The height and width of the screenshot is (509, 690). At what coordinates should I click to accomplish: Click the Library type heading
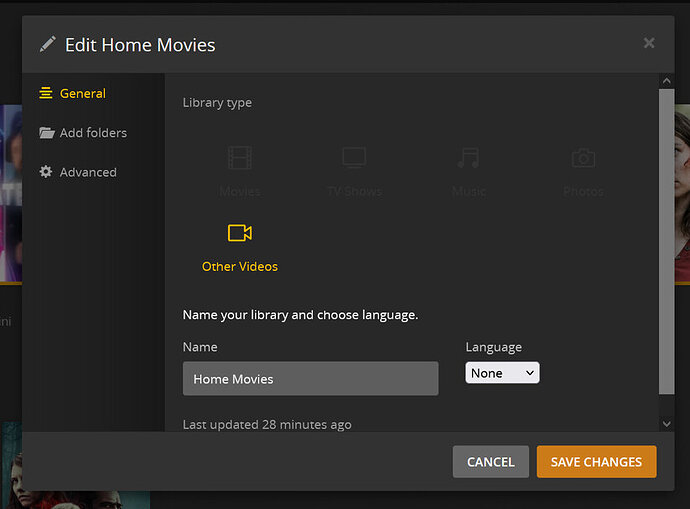[x=217, y=103]
